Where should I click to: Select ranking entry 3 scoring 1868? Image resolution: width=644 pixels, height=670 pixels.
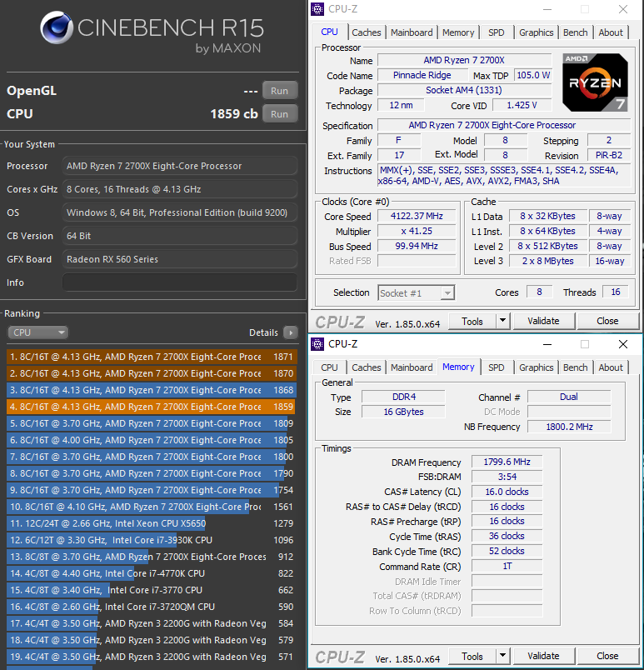coord(152,390)
